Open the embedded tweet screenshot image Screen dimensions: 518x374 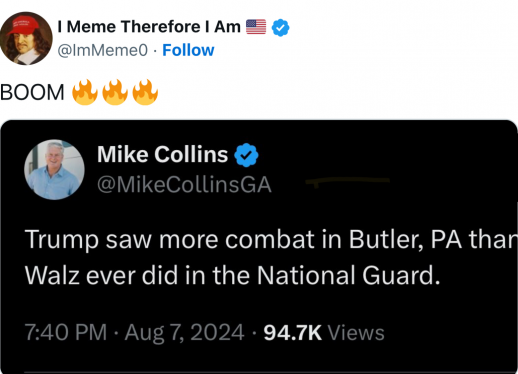point(259,247)
